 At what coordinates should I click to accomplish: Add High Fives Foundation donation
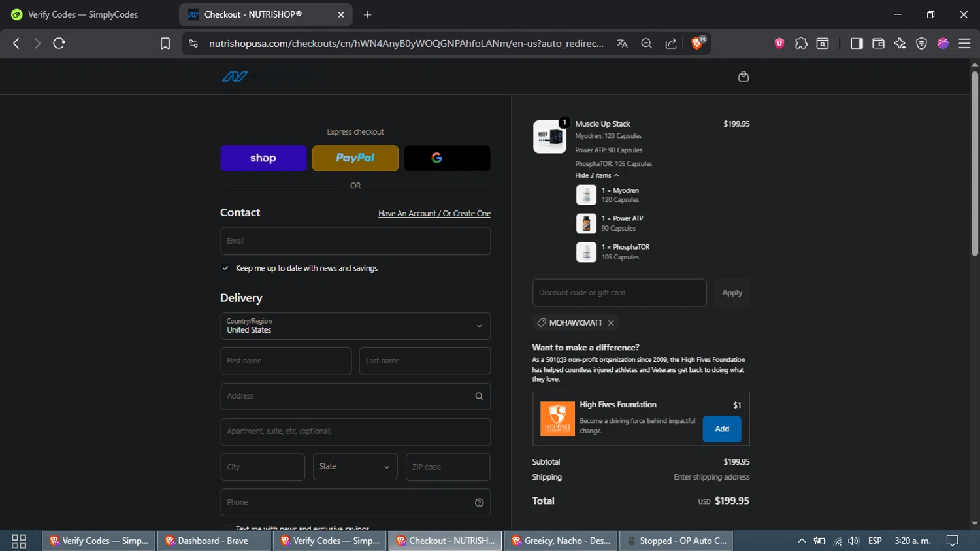[722, 429]
